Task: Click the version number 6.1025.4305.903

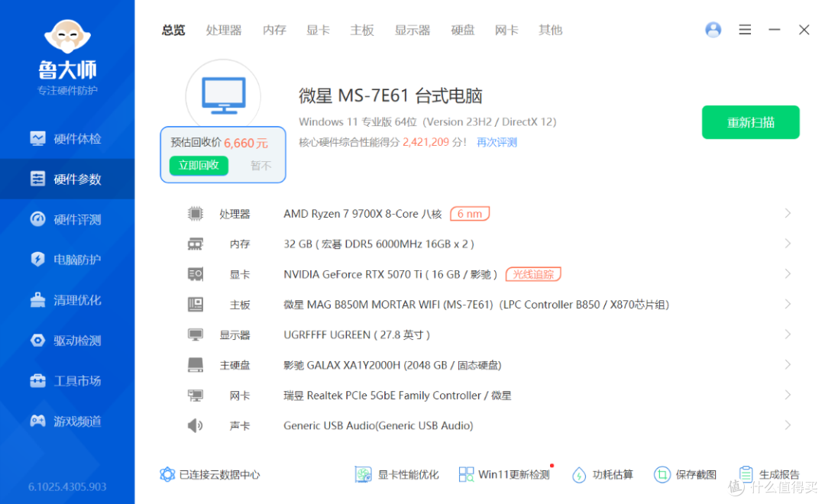Action: coord(67,486)
